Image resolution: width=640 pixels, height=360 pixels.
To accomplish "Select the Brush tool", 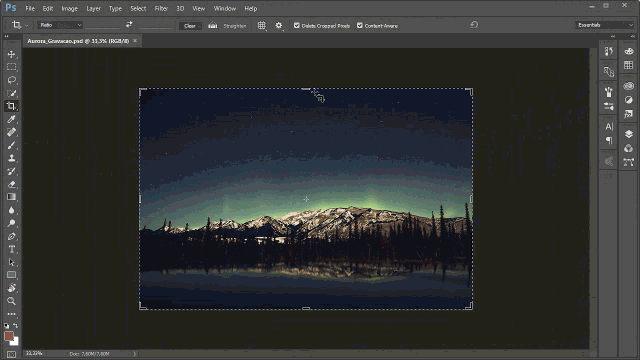I will point(11,145).
